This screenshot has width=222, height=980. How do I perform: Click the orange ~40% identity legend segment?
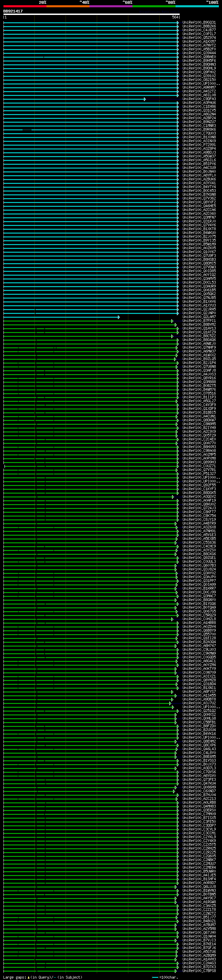point(68,6)
